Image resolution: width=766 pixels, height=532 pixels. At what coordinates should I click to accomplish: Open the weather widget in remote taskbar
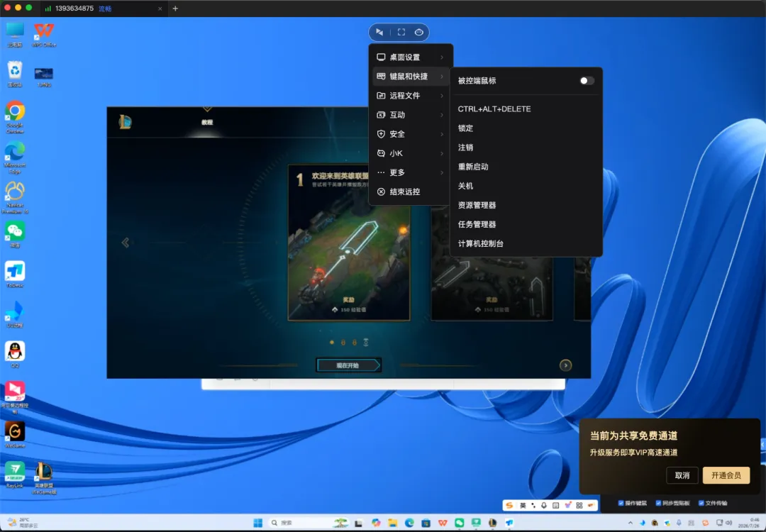23,523
